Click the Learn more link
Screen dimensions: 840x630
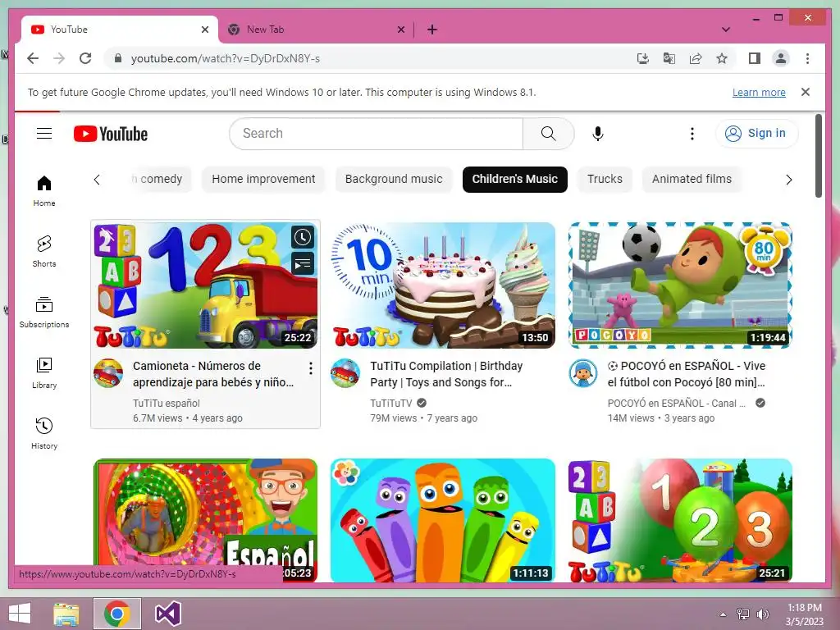[759, 92]
